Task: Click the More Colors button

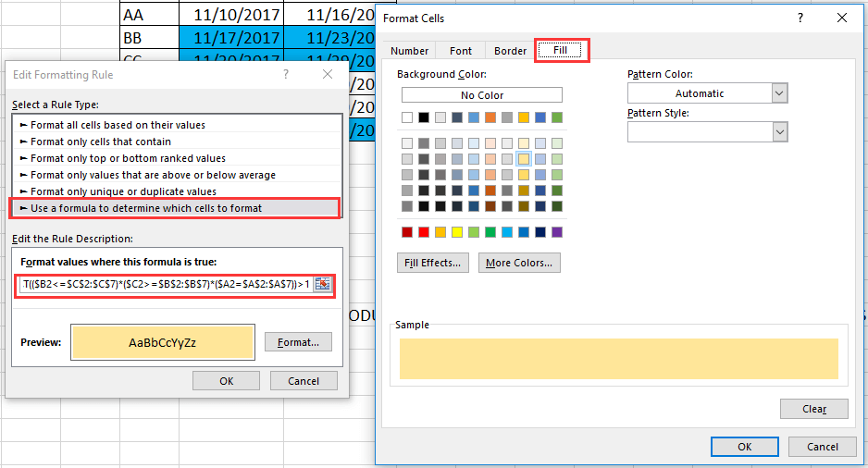Action: (x=518, y=263)
